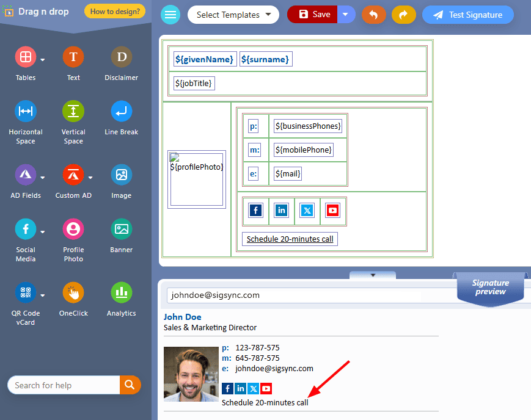The image size is (531, 420).
Task: Add a Line Break element
Action: [x=121, y=111]
